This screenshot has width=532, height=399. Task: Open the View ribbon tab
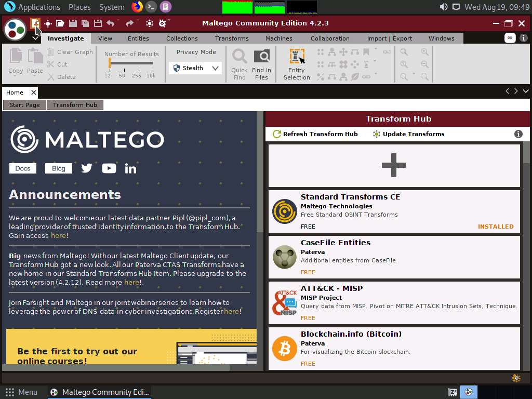105,38
